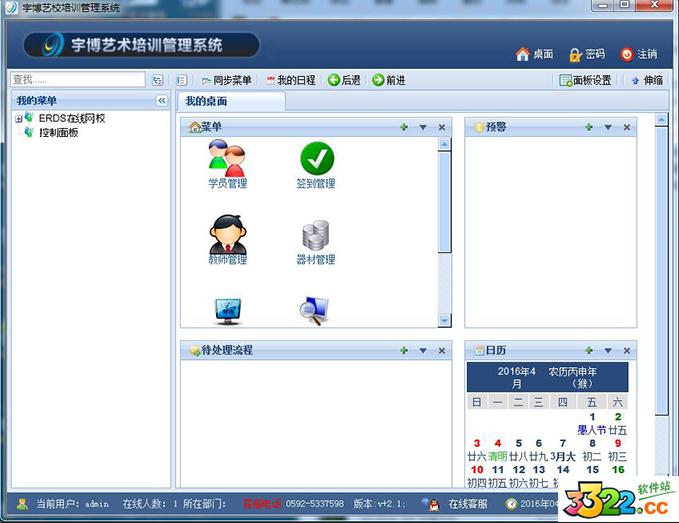Select calendar date 10 in calendar

click(477, 476)
